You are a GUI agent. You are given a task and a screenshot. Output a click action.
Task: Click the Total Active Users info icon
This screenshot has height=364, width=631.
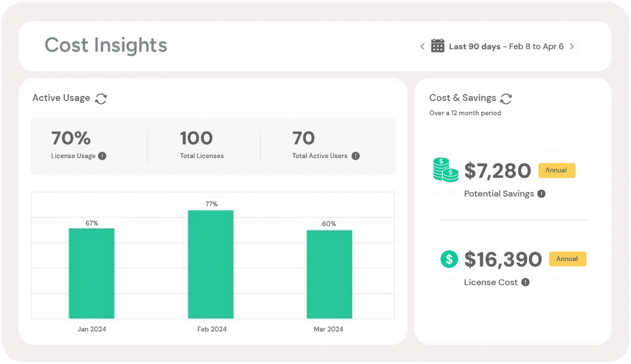tap(355, 156)
